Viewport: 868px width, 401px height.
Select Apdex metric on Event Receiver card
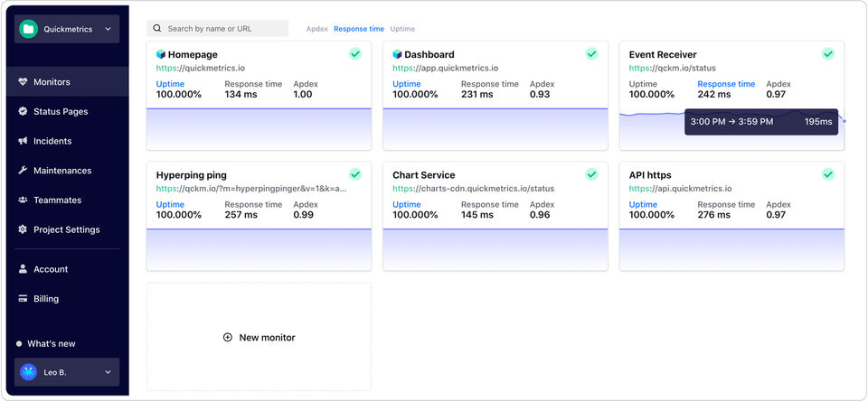pos(778,84)
